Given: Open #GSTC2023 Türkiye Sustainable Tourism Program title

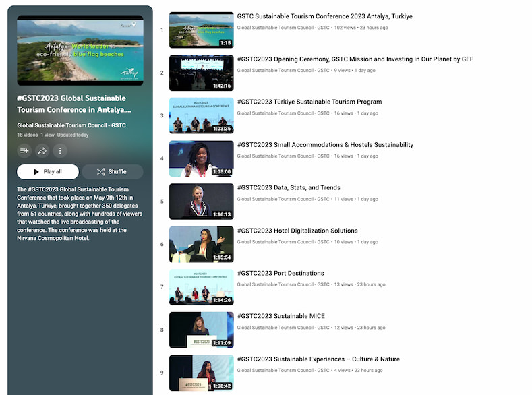Looking at the screenshot, I should click(x=309, y=102).
